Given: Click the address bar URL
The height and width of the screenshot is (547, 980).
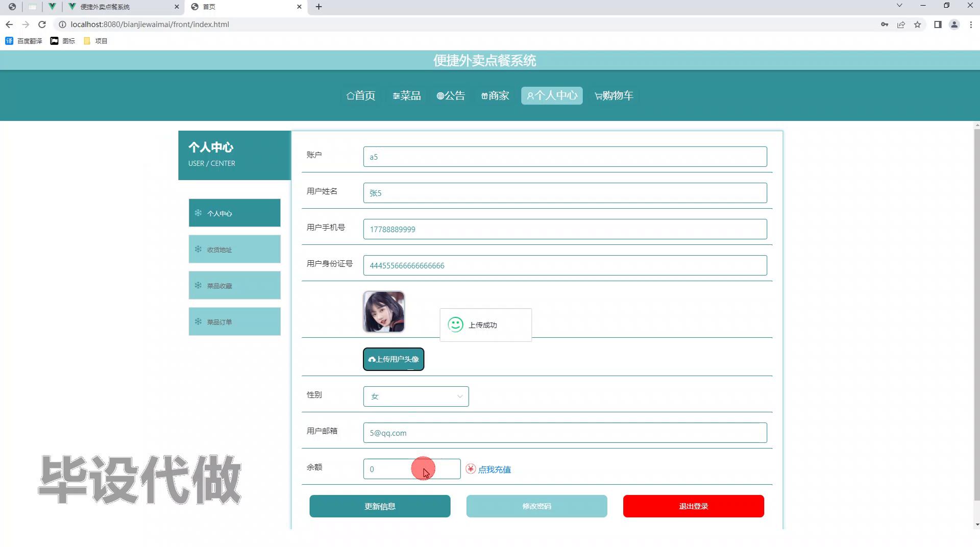Looking at the screenshot, I should 150,24.
